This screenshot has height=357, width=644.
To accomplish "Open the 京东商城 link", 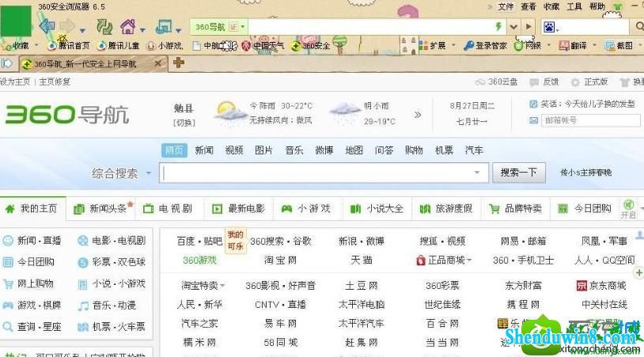I will (601, 286).
